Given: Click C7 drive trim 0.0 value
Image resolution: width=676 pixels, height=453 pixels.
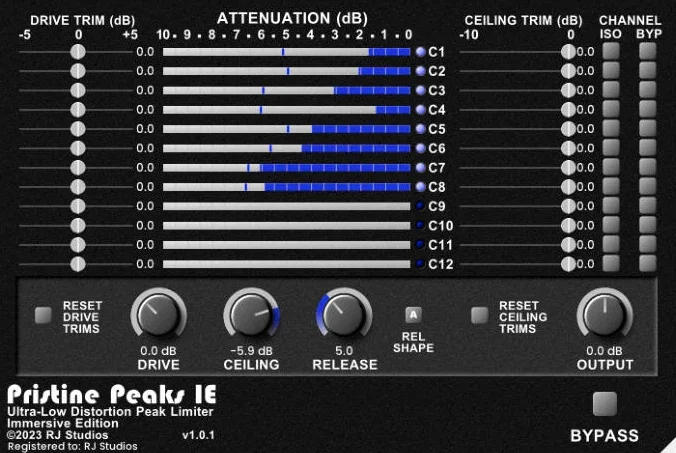Looking at the screenshot, I should (x=145, y=167).
